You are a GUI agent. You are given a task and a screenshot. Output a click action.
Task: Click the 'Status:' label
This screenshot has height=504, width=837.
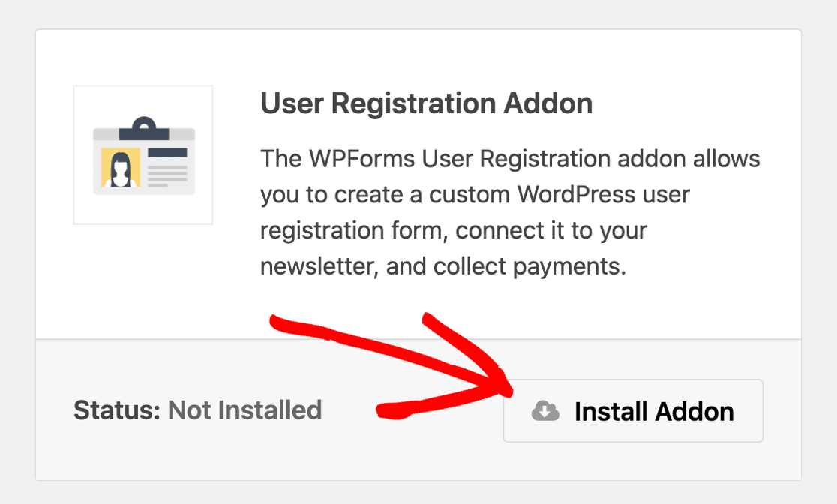(118, 410)
